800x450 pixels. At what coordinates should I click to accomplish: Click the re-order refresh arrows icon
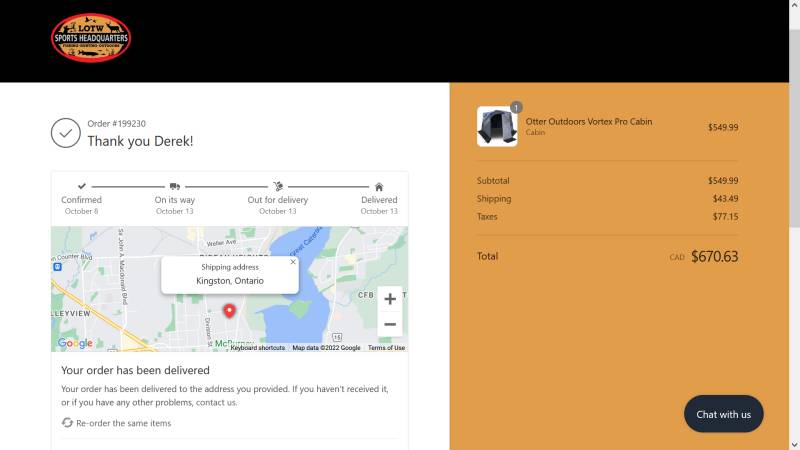67,422
